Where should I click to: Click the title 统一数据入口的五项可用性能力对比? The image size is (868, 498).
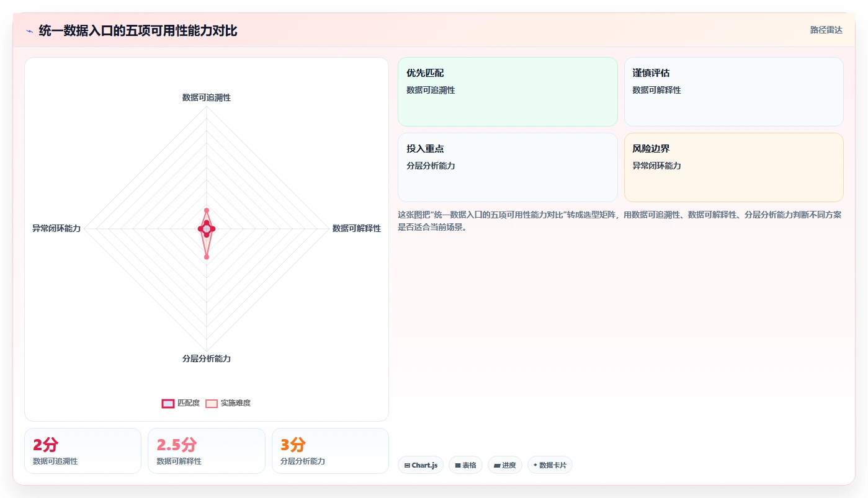[x=138, y=30]
